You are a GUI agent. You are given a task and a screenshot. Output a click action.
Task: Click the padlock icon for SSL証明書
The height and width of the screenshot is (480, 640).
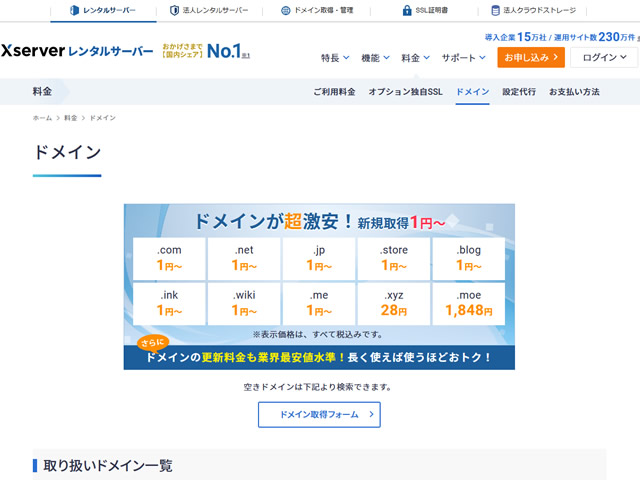407,10
